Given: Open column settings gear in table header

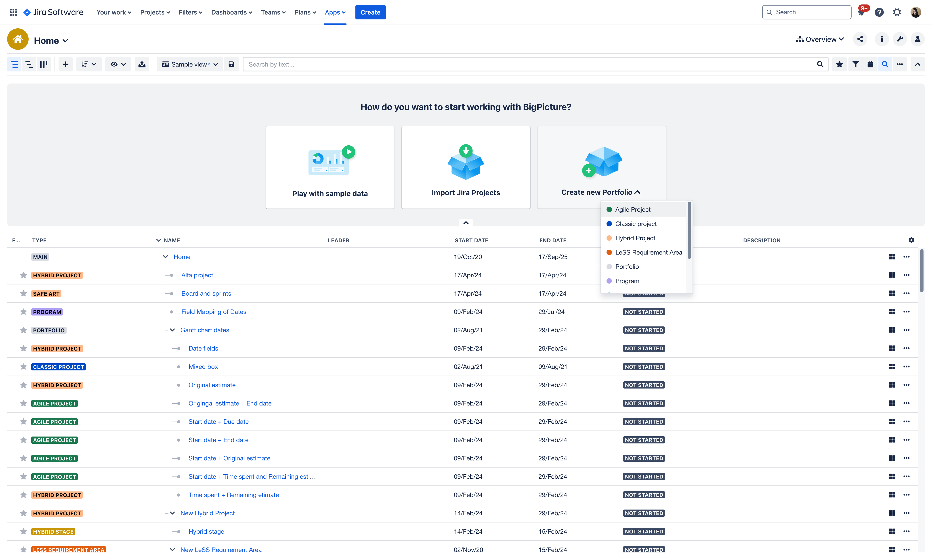Looking at the screenshot, I should pyautogui.click(x=911, y=240).
